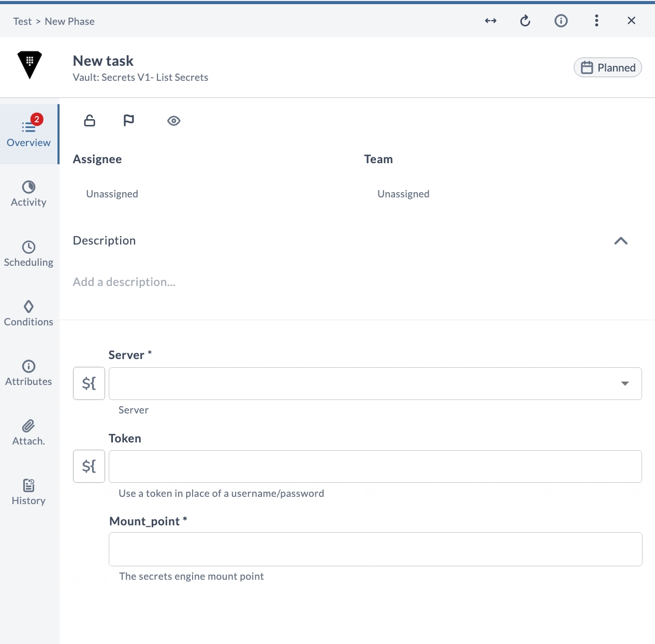This screenshot has width=655, height=644.
Task: Click the Server dropdown arrow
Action: tap(625, 383)
